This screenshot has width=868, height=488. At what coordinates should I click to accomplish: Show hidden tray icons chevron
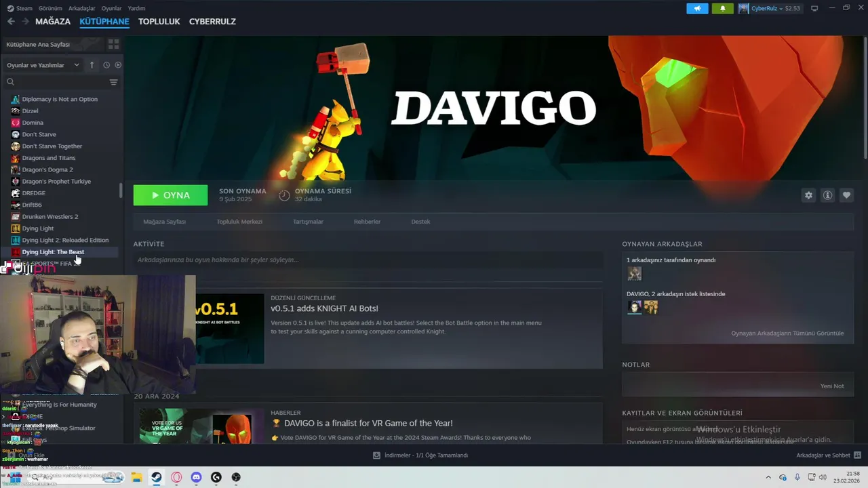click(768, 477)
